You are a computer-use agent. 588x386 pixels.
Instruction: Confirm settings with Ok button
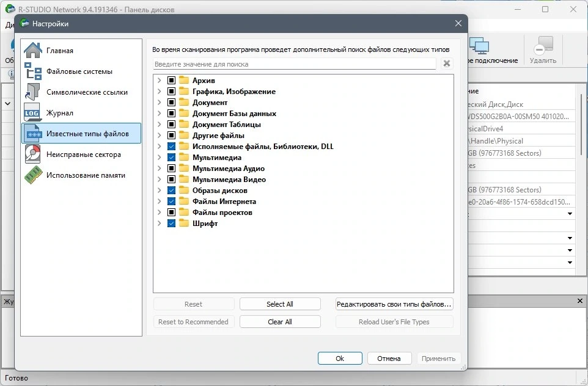tap(340, 359)
